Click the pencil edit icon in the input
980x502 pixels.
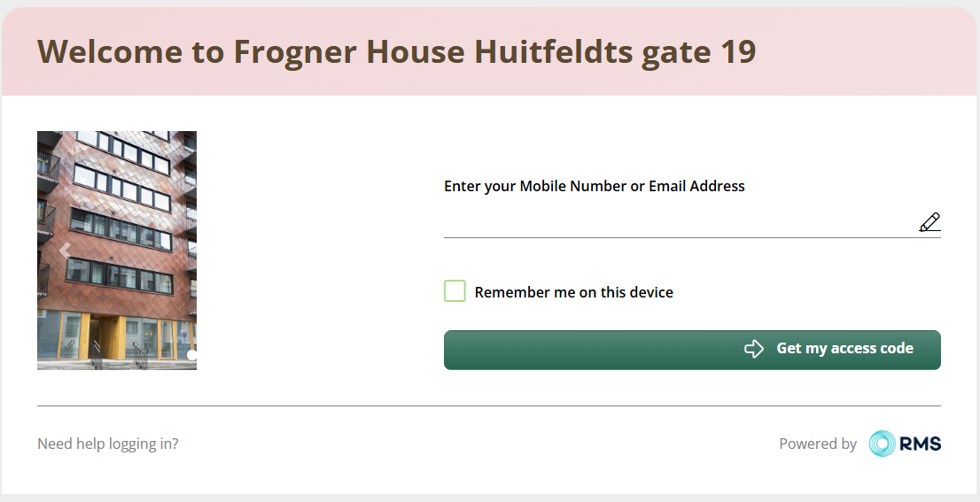click(929, 222)
